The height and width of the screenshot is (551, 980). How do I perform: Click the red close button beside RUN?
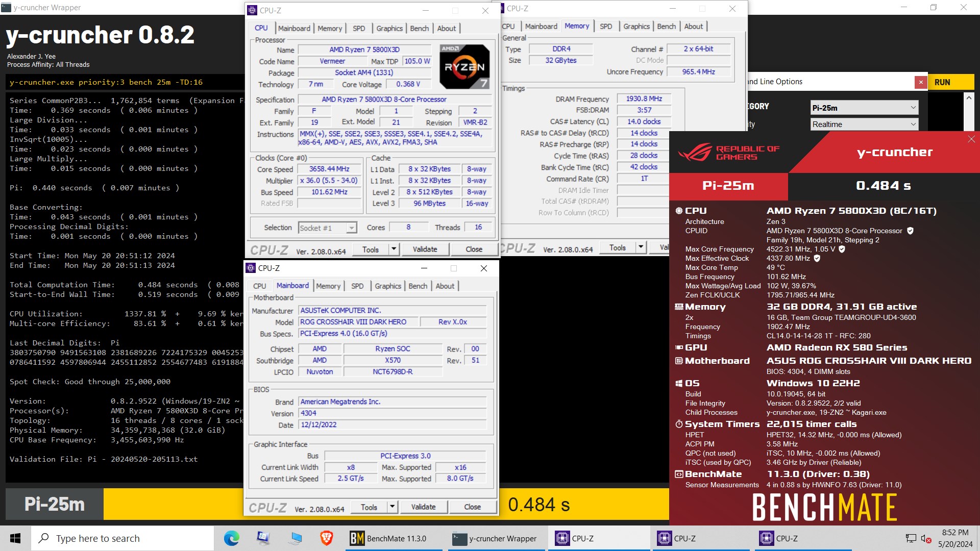click(921, 82)
